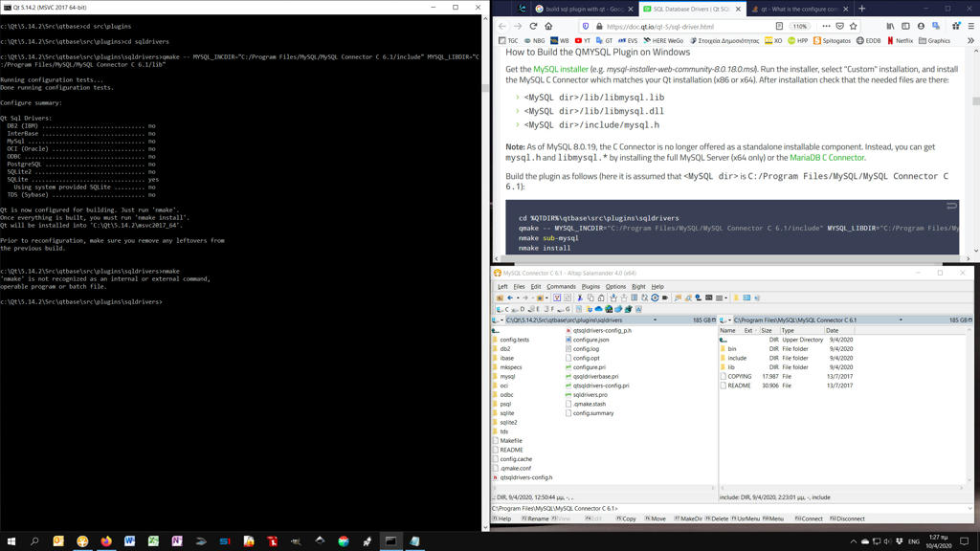Screen dimensions: 980x551
Task: Click the Firefox address bar URL
Action: tap(660, 26)
